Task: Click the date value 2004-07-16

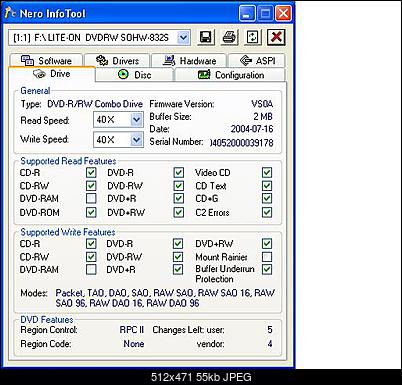Action: pos(252,129)
